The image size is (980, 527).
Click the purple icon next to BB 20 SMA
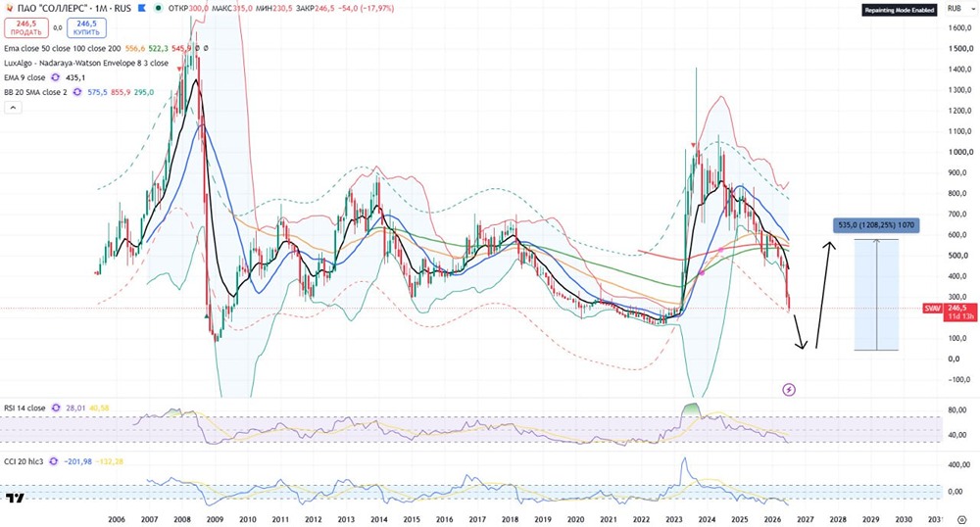click(x=76, y=92)
